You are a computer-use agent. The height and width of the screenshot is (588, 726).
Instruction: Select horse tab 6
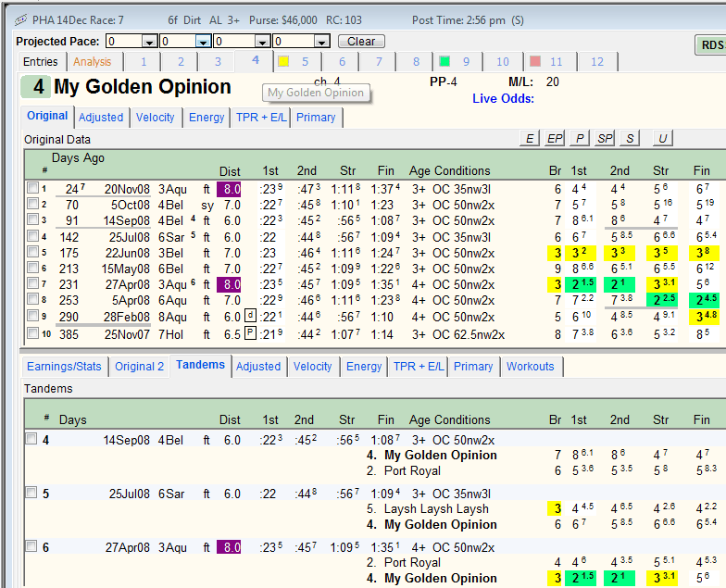[343, 61]
